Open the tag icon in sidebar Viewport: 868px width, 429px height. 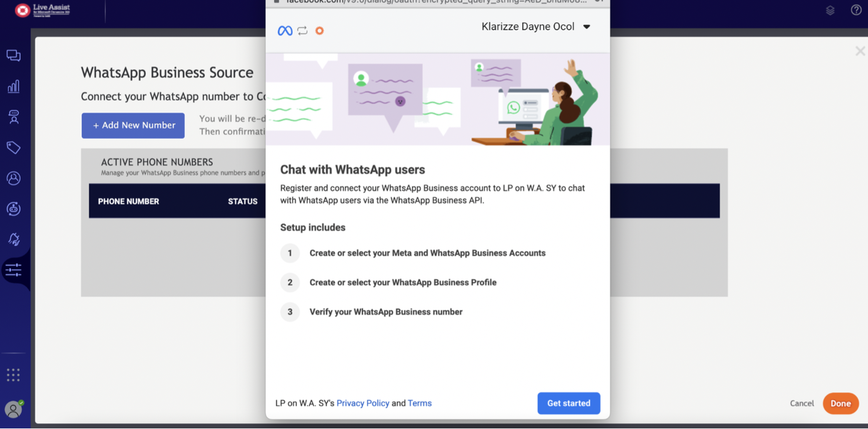point(13,148)
